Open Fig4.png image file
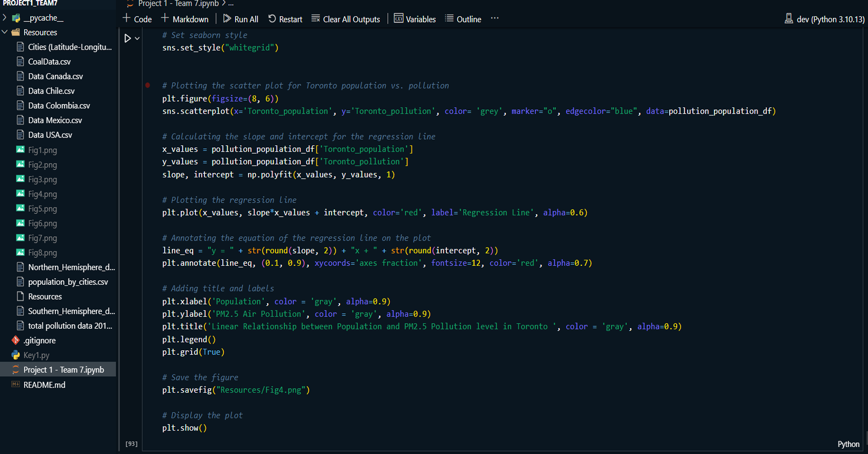This screenshot has width=868, height=454. [x=42, y=194]
